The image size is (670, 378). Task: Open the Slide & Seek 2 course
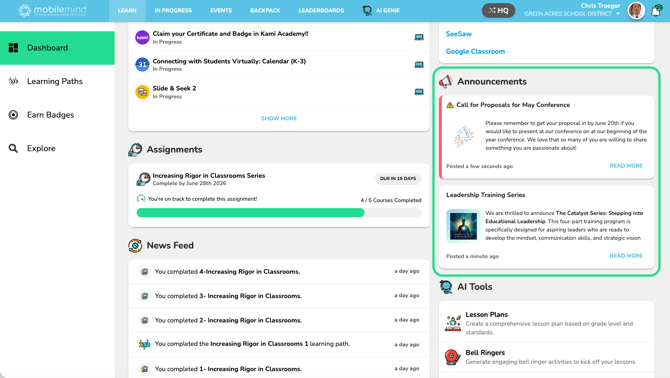click(174, 88)
